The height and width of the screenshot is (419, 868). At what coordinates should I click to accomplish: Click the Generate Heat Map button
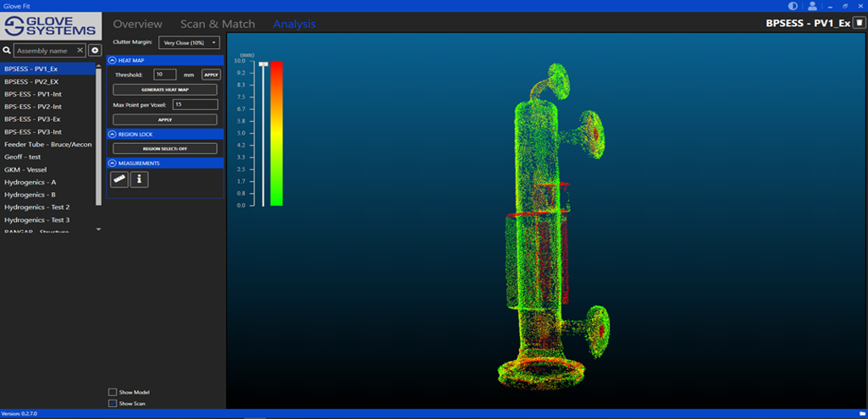165,90
